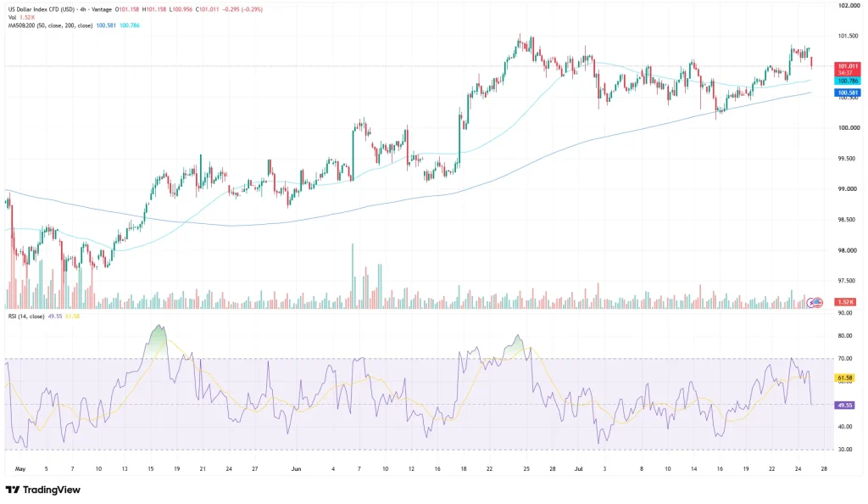This screenshot has height=504, width=868.
Task: Click the Vantage source label
Action: coord(102,9)
